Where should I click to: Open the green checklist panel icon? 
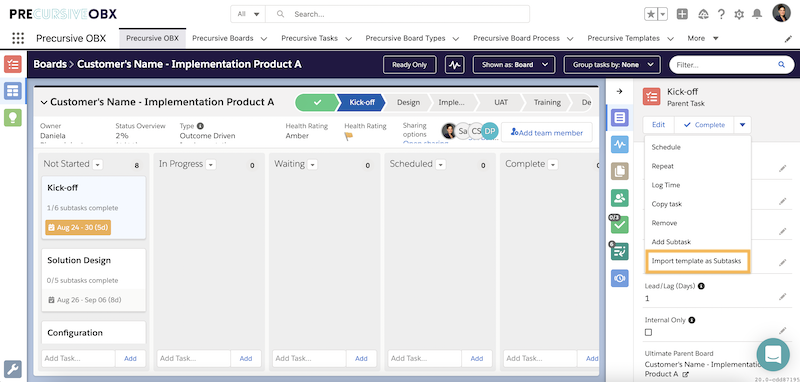click(x=619, y=225)
